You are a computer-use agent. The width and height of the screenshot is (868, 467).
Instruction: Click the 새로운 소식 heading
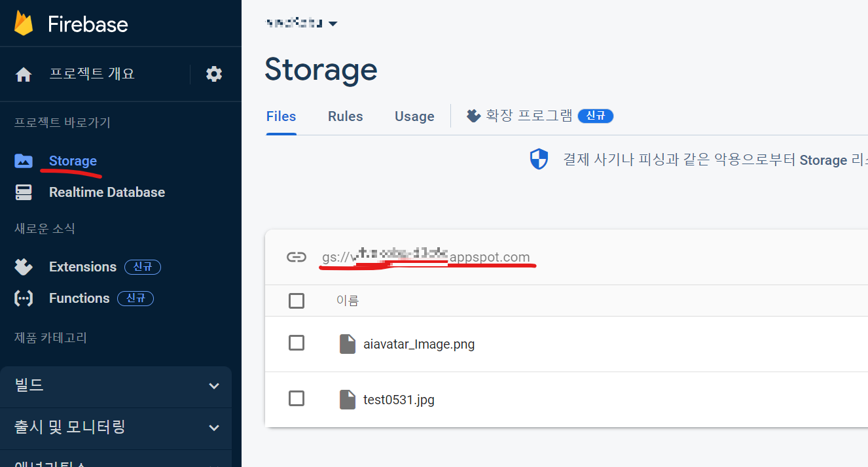[x=45, y=229]
